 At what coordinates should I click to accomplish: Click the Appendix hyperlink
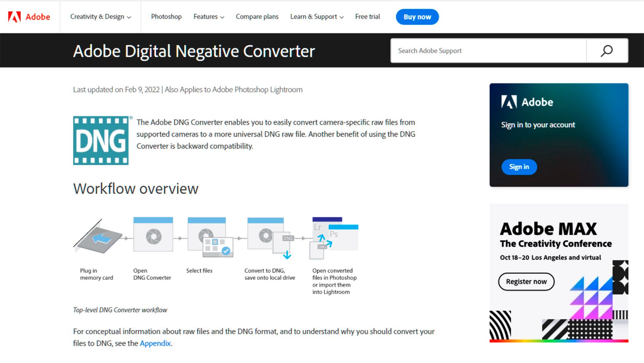coord(155,343)
